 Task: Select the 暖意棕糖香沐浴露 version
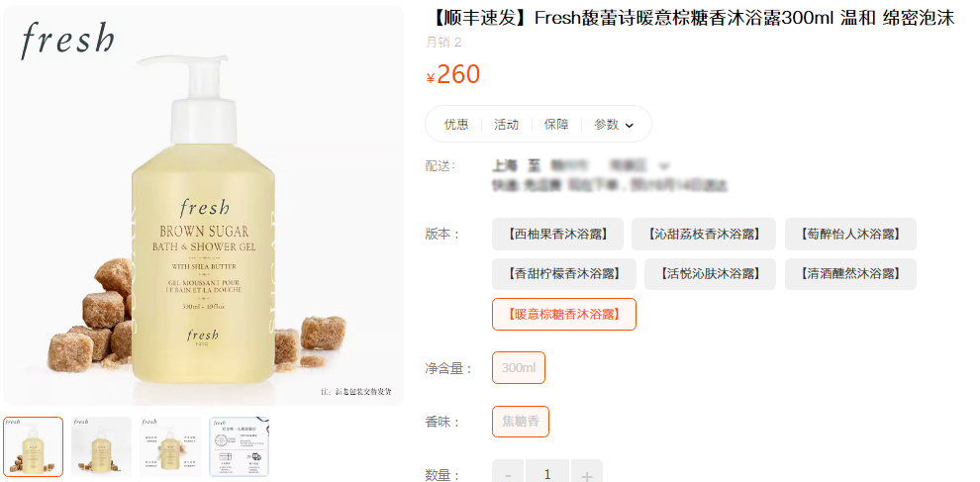564,314
